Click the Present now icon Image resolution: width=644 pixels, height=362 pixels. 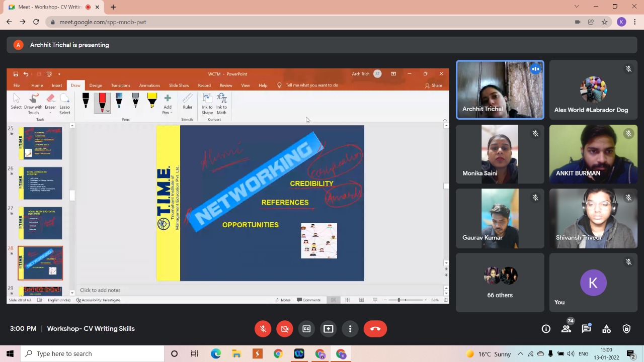[x=328, y=329]
